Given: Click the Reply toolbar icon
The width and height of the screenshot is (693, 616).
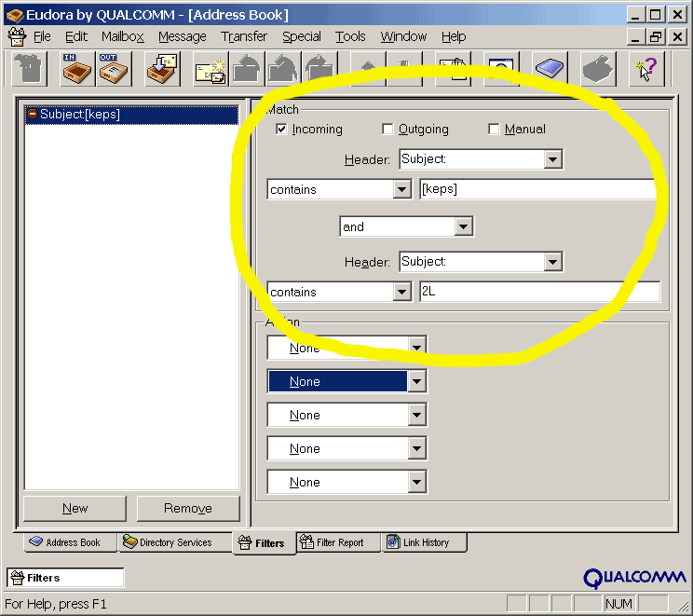Looking at the screenshot, I should point(247,69).
